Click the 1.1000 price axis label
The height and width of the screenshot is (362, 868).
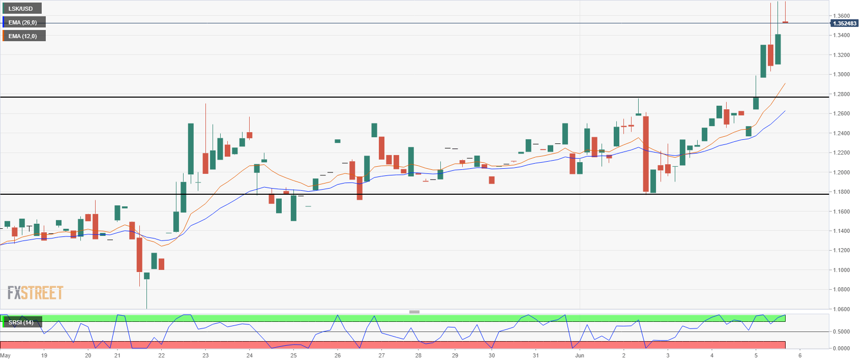(x=841, y=270)
